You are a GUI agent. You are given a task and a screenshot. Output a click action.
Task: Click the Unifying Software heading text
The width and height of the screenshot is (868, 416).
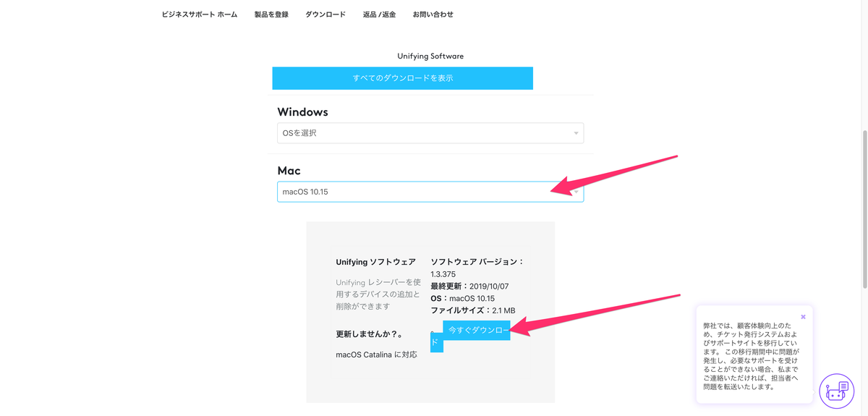click(x=430, y=56)
